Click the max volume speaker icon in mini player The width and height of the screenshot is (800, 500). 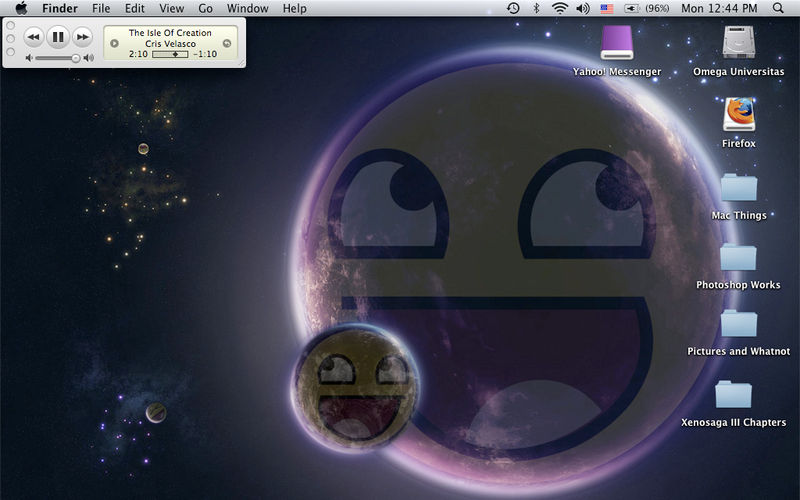pos(89,58)
